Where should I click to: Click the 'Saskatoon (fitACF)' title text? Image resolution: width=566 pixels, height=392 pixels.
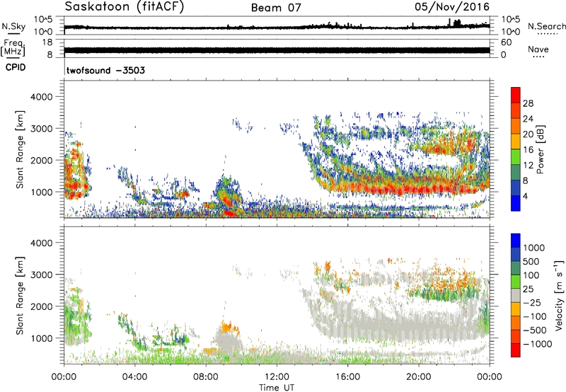click(x=125, y=7)
